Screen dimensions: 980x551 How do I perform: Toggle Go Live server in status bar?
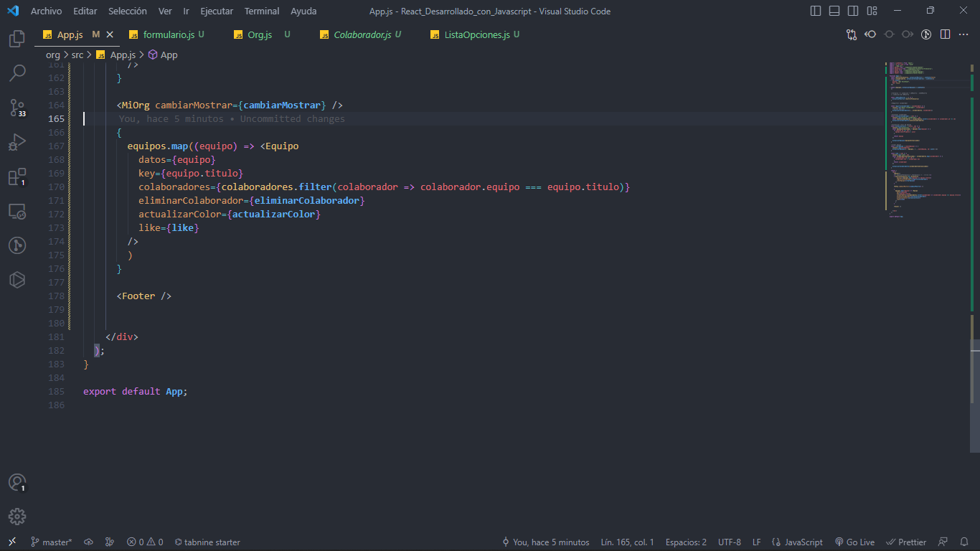[855, 542]
